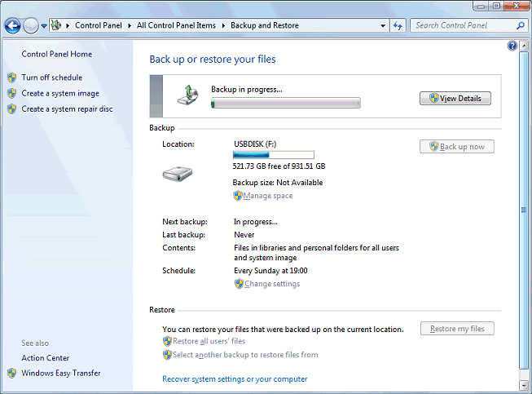The height and width of the screenshot is (394, 532).
Task: Open Recover system settings or your computer
Action: pos(235,379)
